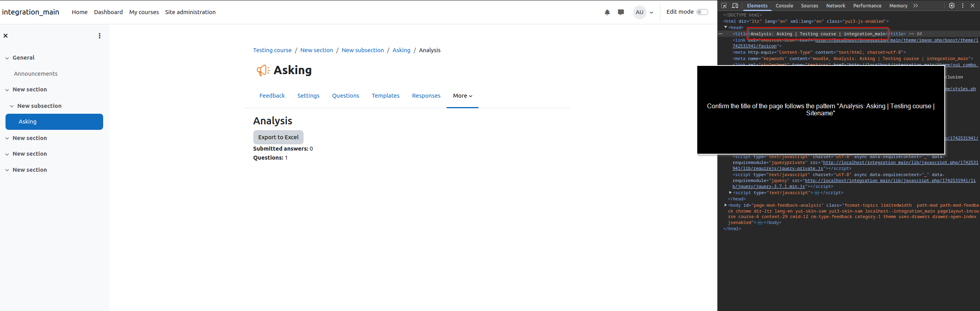Viewport: 980px width, 311px height.
Task: Switch to the Sources DevTools tab
Action: pyautogui.click(x=809, y=5)
